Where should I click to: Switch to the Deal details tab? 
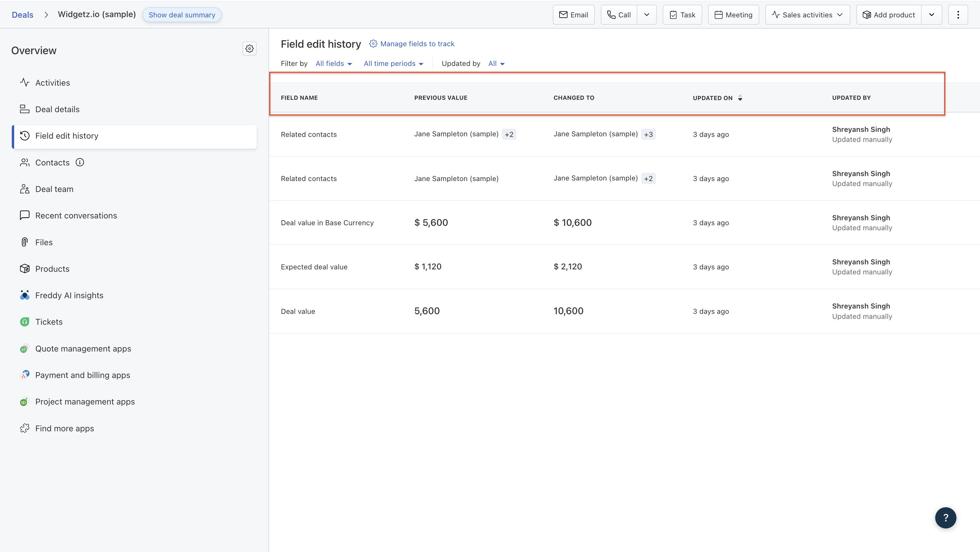tap(57, 110)
